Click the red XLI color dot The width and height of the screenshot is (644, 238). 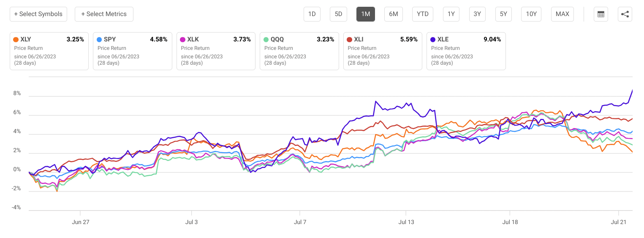point(350,39)
